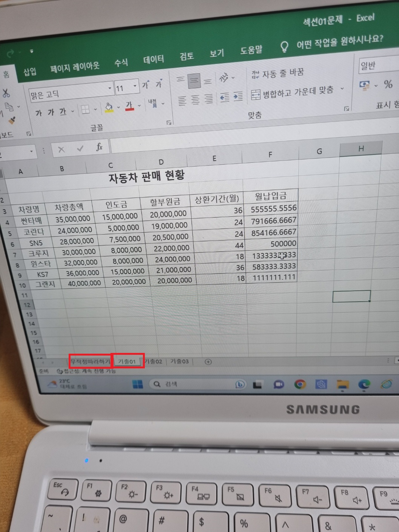399x532 pixels.
Task: Click the cut scissors icon
Action: [6, 93]
